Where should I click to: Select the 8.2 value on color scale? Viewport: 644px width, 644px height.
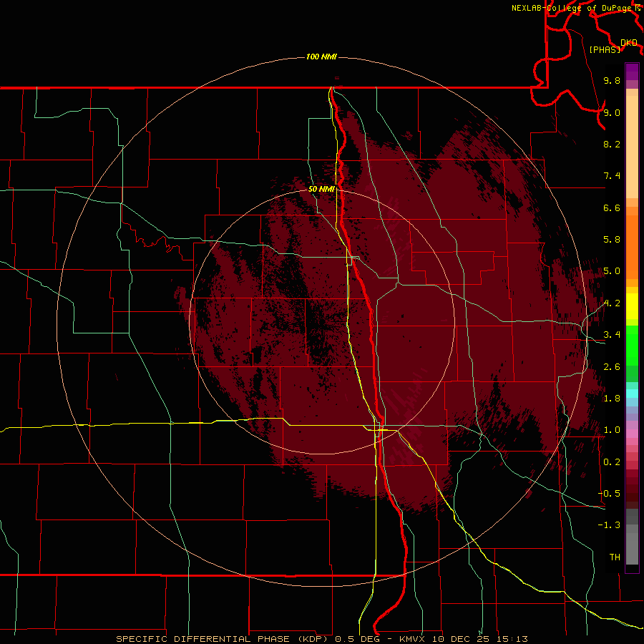[x=612, y=144]
